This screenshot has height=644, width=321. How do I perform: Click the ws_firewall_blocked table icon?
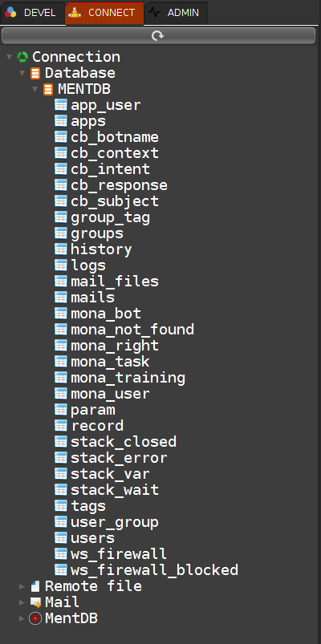click(x=61, y=570)
